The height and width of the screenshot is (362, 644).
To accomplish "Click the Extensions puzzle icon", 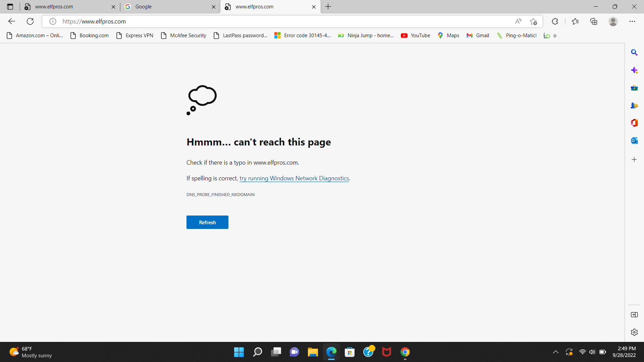I will pos(555,21).
